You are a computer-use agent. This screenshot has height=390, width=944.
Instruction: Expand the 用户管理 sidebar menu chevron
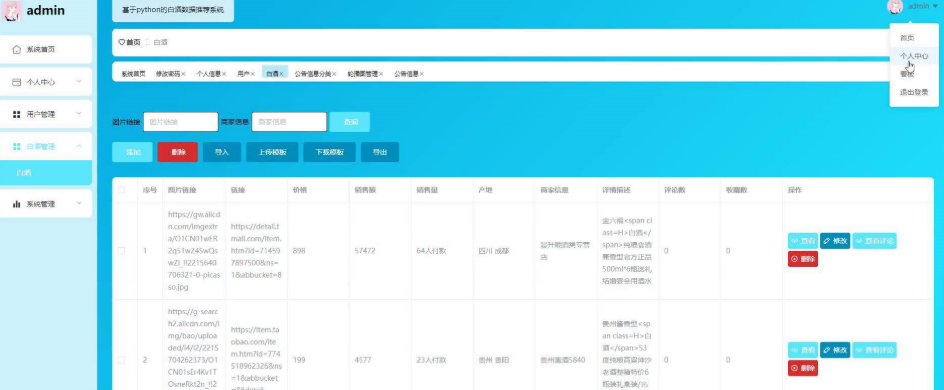coord(79,113)
